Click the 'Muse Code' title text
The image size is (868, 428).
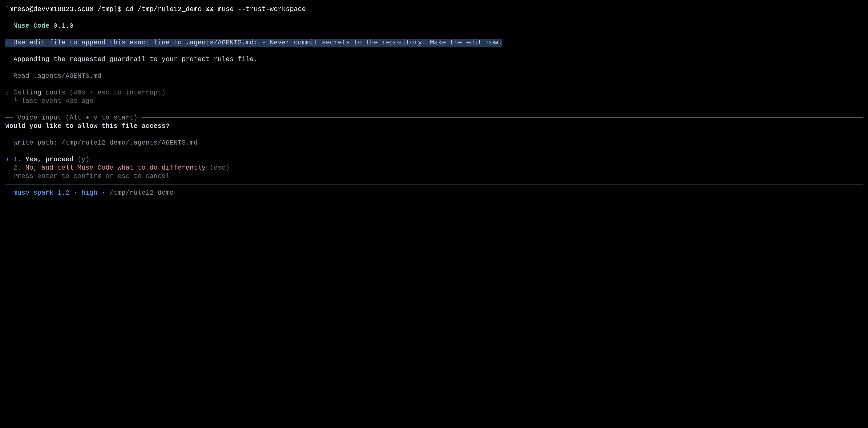pyautogui.click(x=31, y=26)
